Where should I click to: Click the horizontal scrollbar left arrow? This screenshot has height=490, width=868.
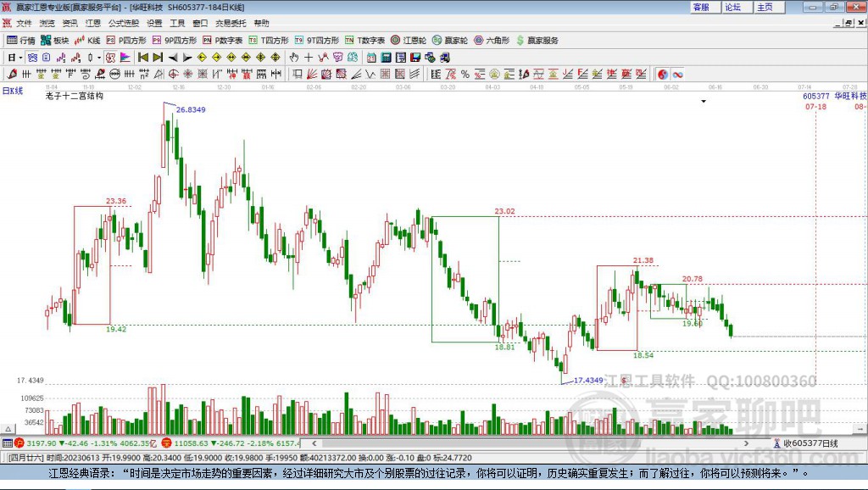(x=314, y=443)
